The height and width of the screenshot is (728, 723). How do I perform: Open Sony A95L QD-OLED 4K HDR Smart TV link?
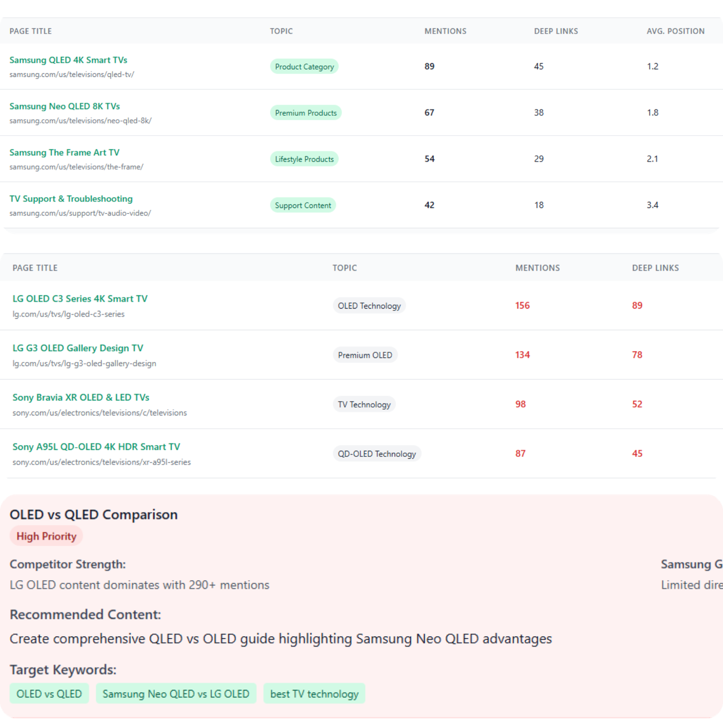click(96, 446)
